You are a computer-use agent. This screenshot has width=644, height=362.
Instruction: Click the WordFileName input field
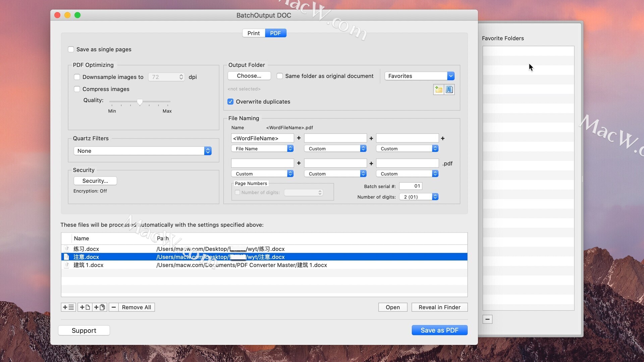point(262,138)
